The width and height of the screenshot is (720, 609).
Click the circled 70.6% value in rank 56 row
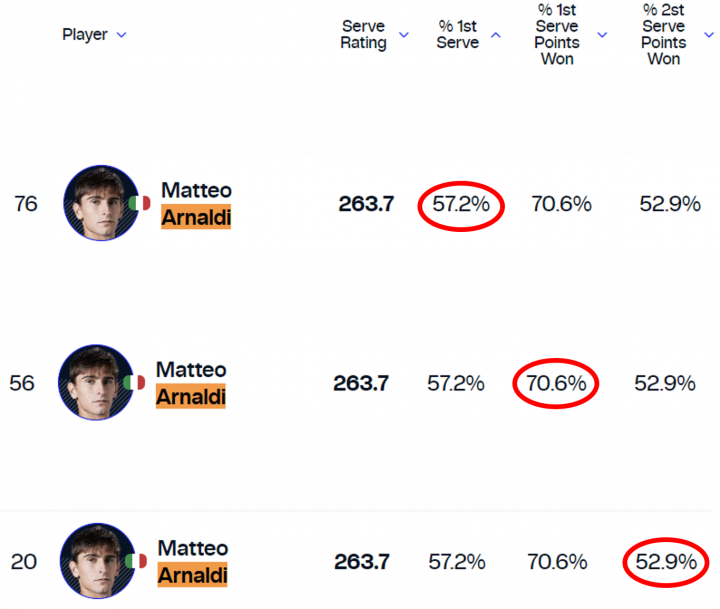556,383
